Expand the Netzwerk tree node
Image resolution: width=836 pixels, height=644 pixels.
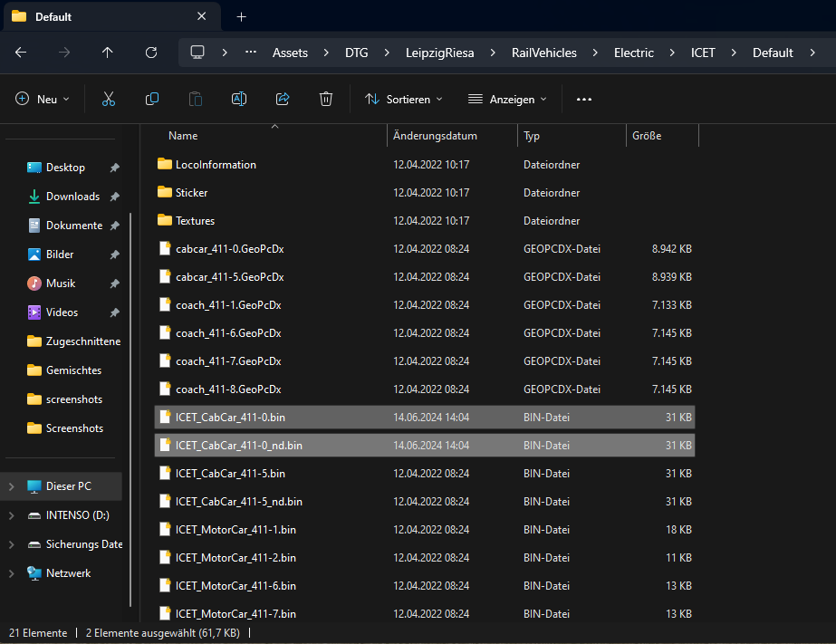[11, 573]
